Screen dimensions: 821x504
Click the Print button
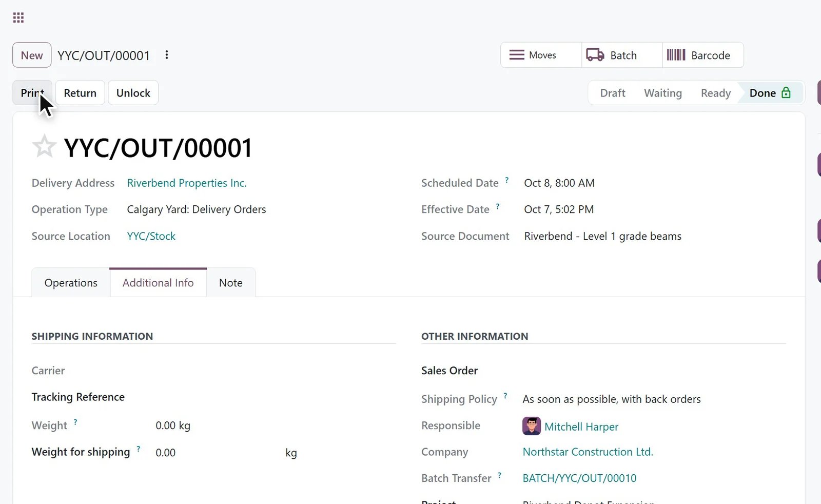pos(32,93)
